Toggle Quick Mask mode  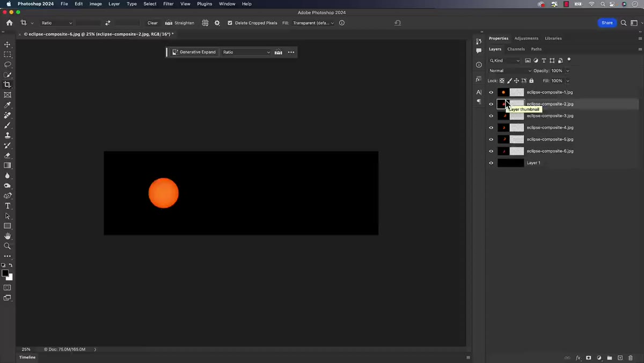tap(8, 288)
